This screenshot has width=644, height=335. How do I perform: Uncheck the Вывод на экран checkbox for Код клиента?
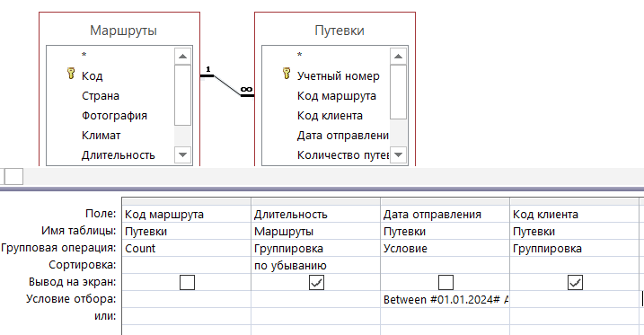(575, 282)
